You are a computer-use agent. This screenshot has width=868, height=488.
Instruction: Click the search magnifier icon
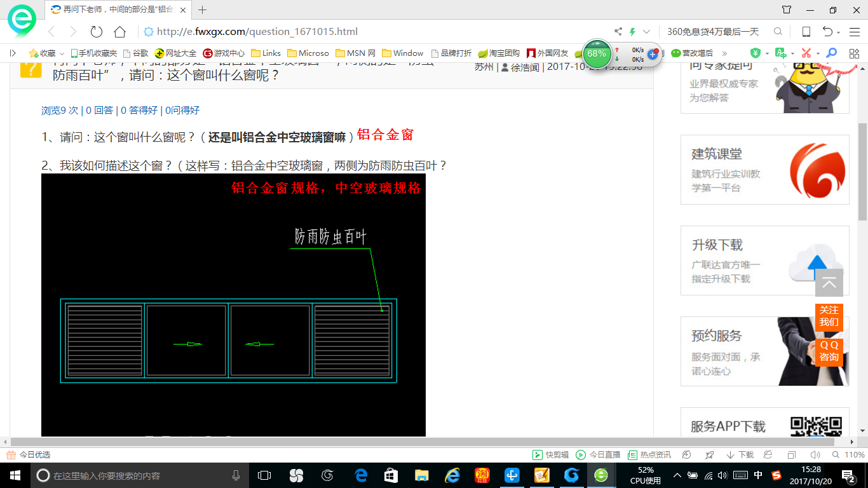pyautogui.click(x=778, y=32)
